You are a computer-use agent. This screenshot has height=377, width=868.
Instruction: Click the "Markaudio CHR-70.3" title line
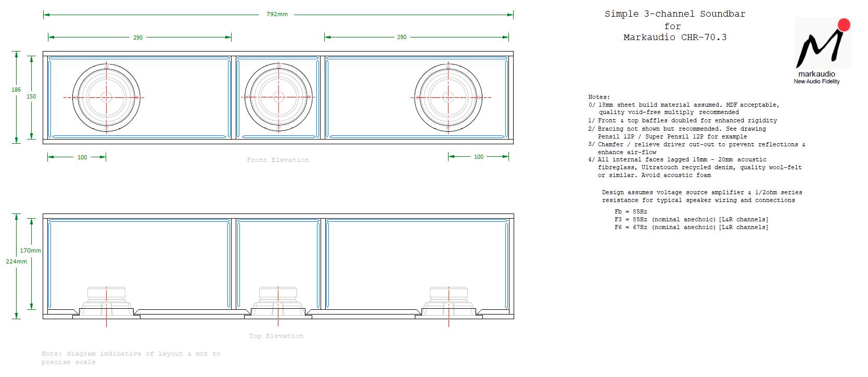pos(675,37)
